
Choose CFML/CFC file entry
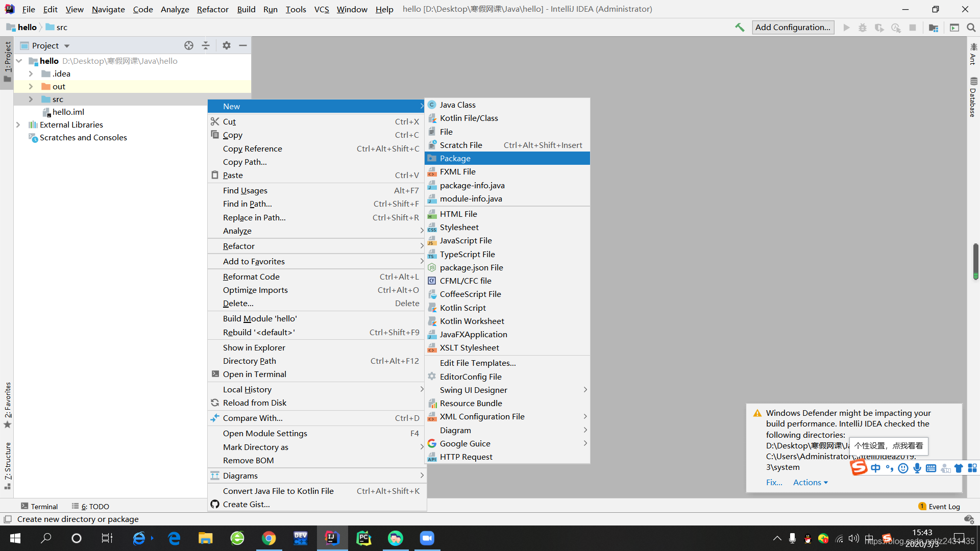point(507,281)
